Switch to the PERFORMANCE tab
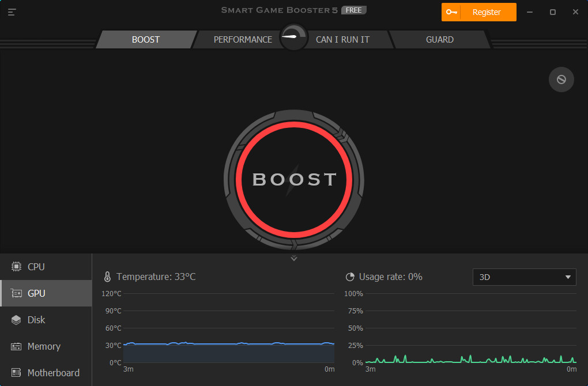Image resolution: width=588 pixels, height=386 pixels. coord(243,39)
